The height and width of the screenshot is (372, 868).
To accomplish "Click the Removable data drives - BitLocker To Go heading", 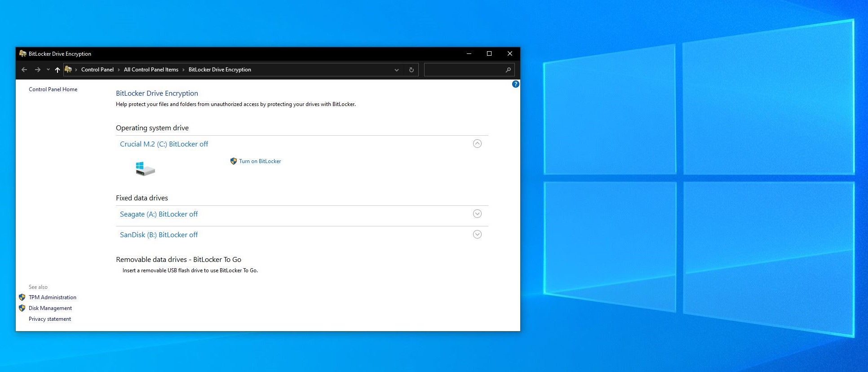I will point(179,260).
